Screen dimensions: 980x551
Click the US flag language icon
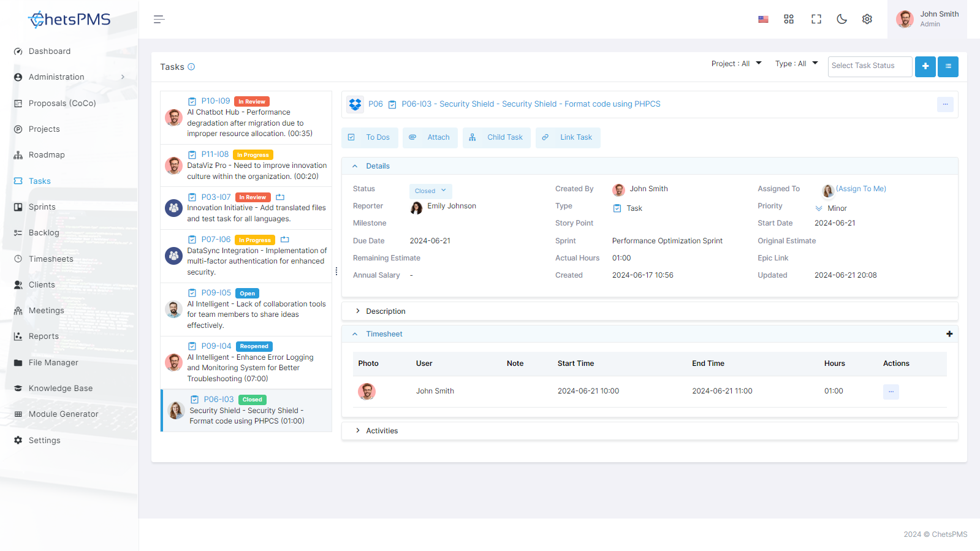[x=763, y=19]
